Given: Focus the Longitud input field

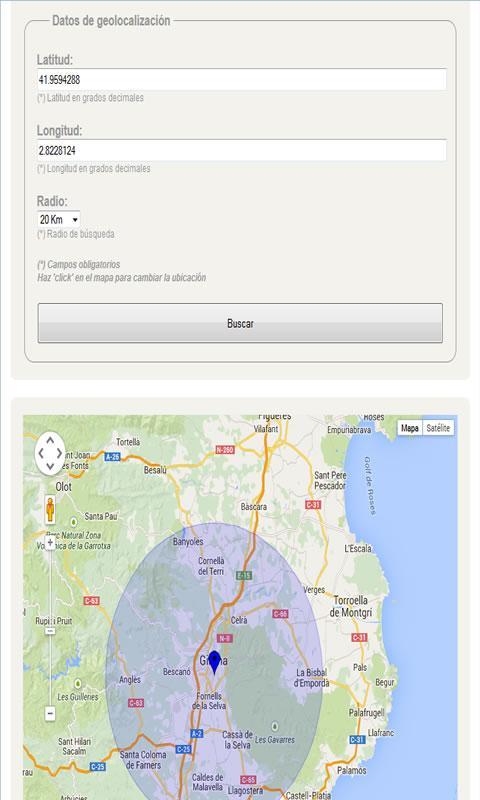Looking at the screenshot, I should (241, 151).
